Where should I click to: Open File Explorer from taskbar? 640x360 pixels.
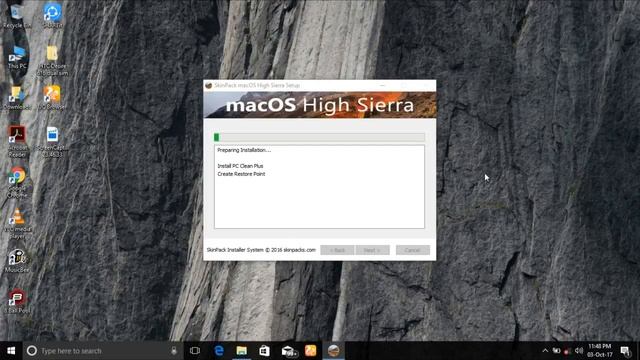pos(242,351)
